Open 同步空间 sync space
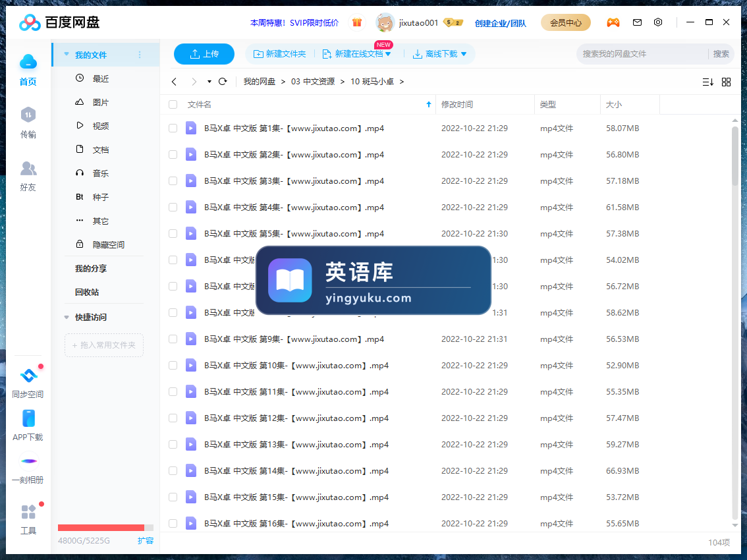The image size is (747, 560). tap(28, 376)
